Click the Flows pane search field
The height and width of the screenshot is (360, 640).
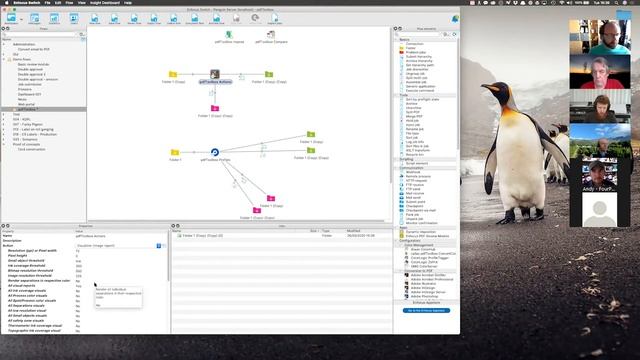pos(40,34)
